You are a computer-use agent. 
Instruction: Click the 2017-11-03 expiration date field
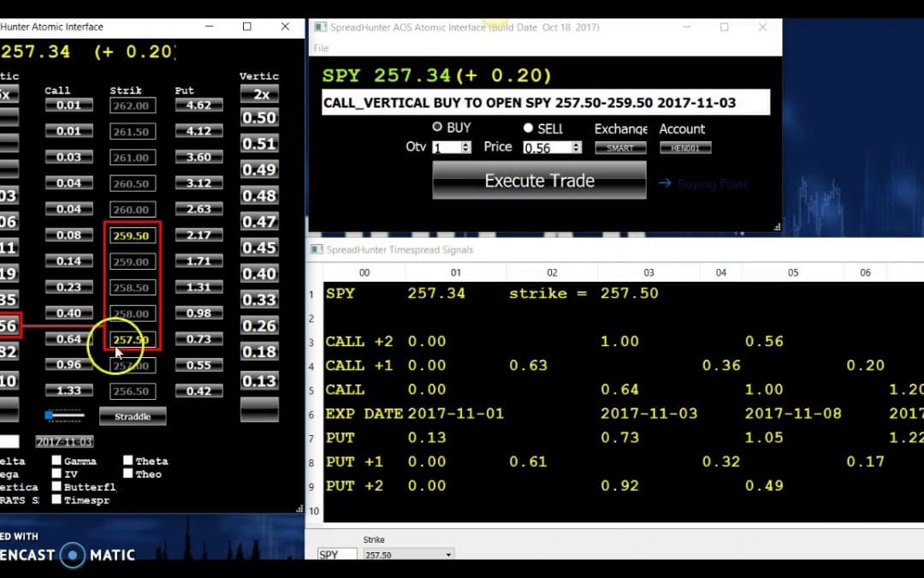64,441
